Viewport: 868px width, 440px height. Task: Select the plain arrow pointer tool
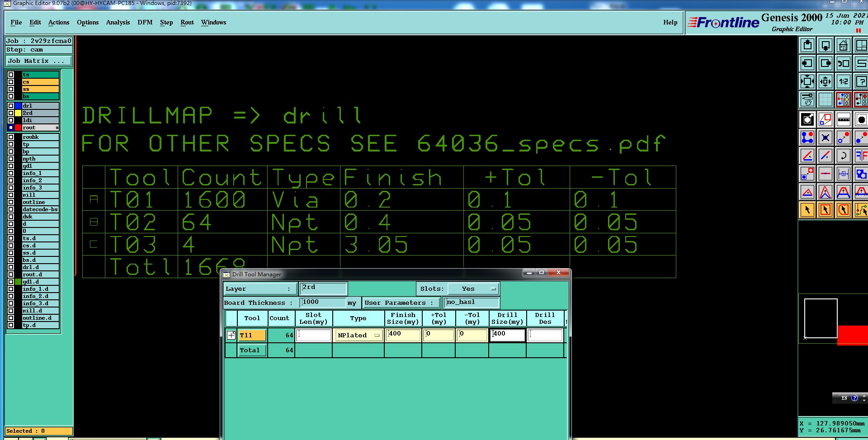pyautogui.click(x=807, y=210)
